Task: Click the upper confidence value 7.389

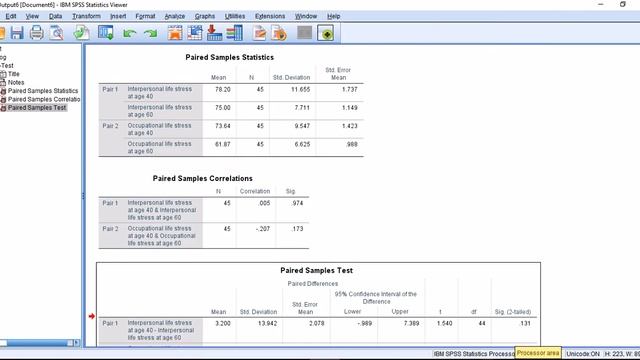Action: click(411, 323)
